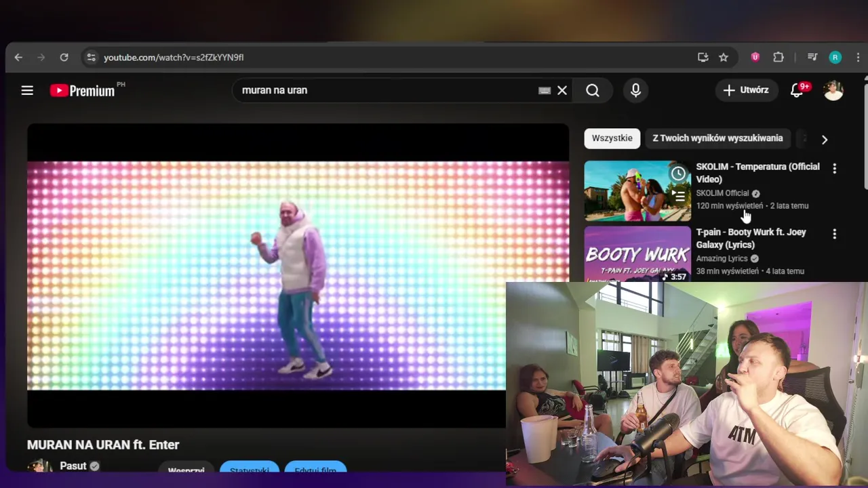Click the main video player
The width and height of the screenshot is (868, 488).
[x=298, y=275]
